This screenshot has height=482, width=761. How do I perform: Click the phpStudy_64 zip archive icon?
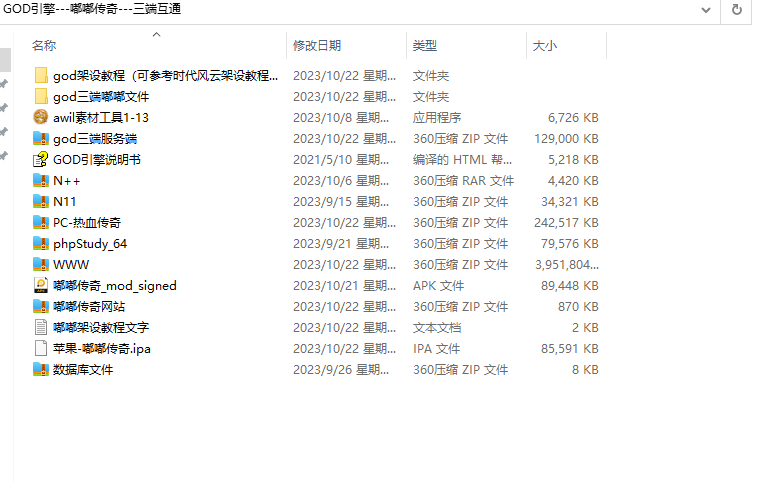point(41,243)
